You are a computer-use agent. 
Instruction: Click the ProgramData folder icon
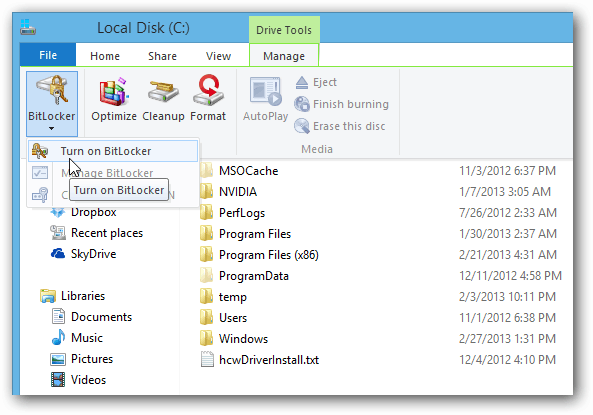click(x=206, y=276)
